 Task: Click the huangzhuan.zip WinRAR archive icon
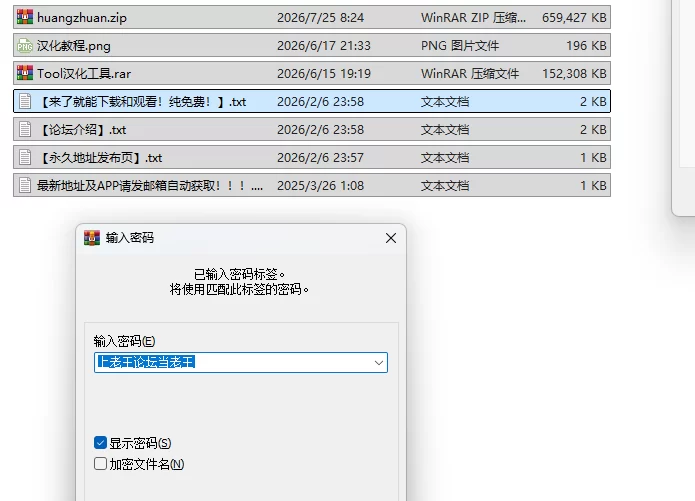[x=25, y=17]
